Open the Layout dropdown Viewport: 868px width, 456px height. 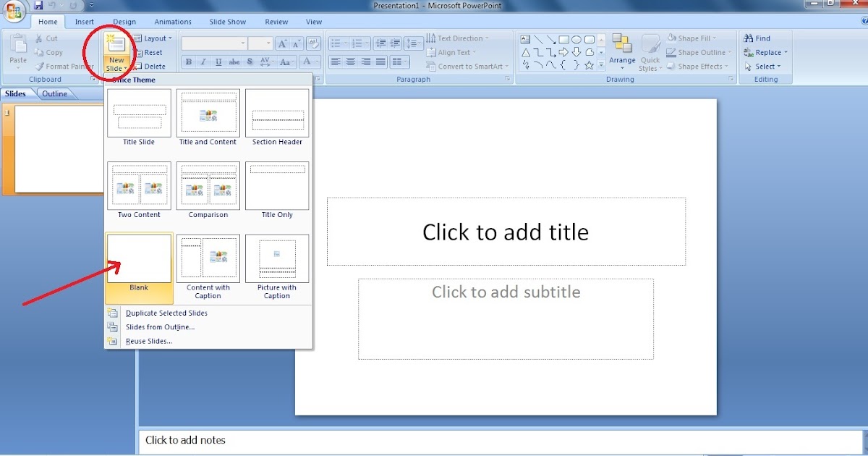point(153,38)
